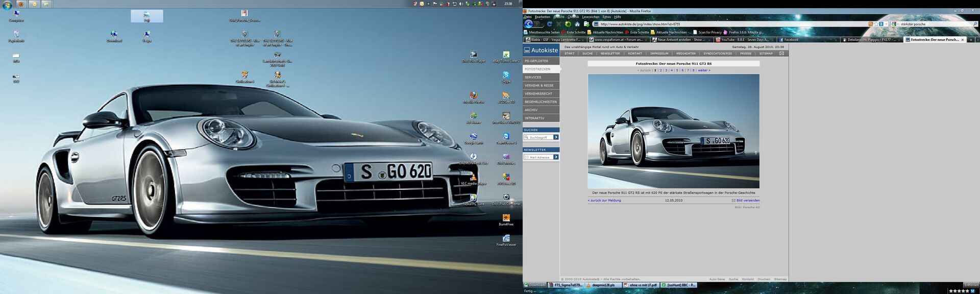Bookmark this page with the star icon

876,24
